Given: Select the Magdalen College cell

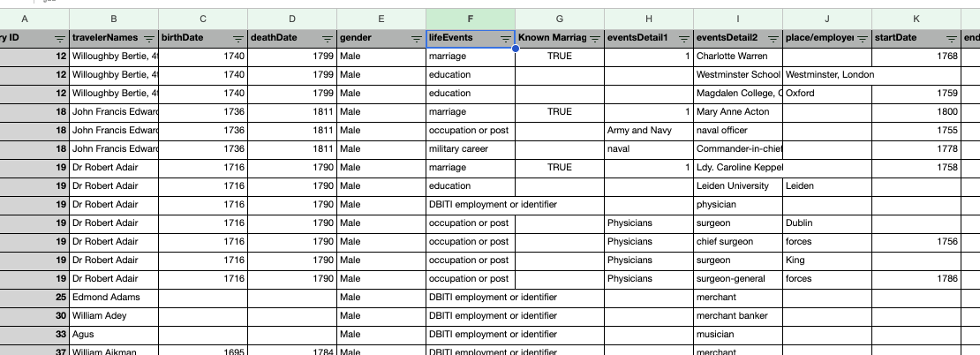Looking at the screenshot, I should click(x=737, y=93).
